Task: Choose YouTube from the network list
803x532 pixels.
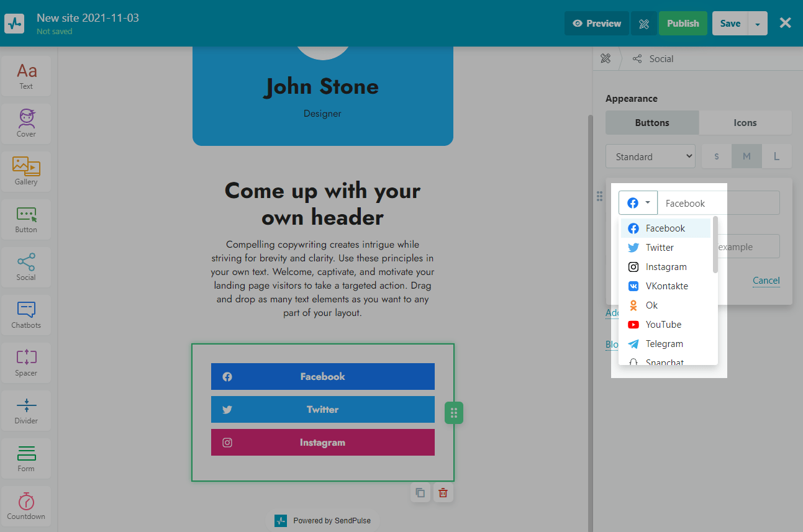Action: coord(666,325)
